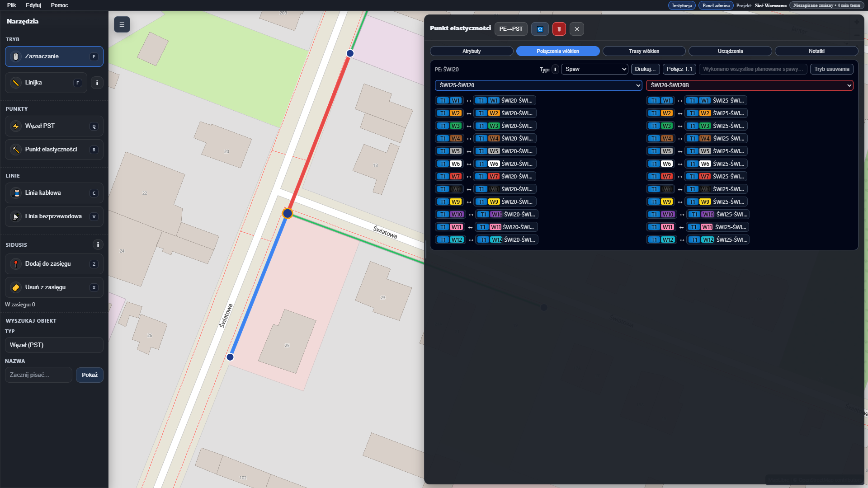Viewport: 868px width, 488px height.
Task: Expand the ŚWI25-ŚWI20 cable dropdown
Action: coord(538,85)
